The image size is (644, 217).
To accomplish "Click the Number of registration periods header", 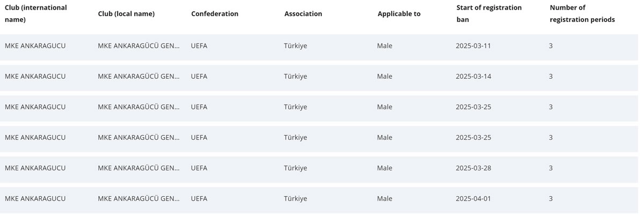I will tap(582, 13).
